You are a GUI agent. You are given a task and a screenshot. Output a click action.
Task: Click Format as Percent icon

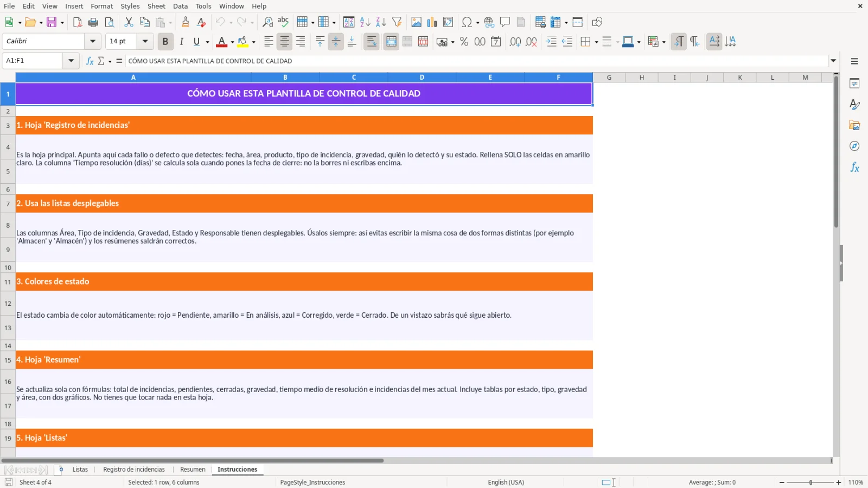pyautogui.click(x=464, y=42)
